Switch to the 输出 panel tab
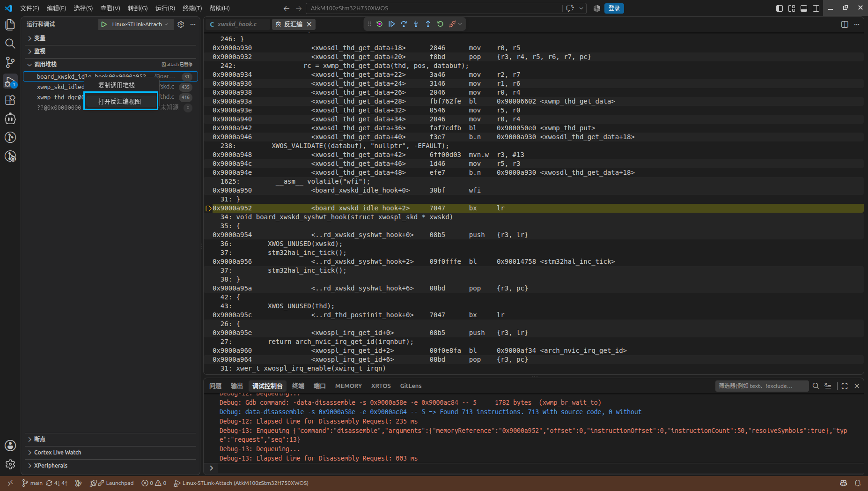The height and width of the screenshot is (491, 868). [237, 386]
